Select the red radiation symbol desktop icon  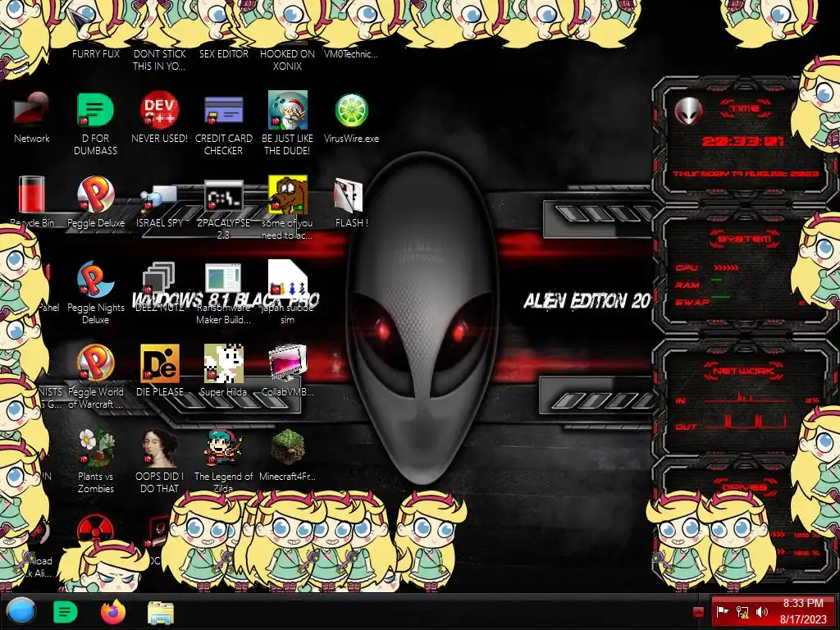(95, 527)
